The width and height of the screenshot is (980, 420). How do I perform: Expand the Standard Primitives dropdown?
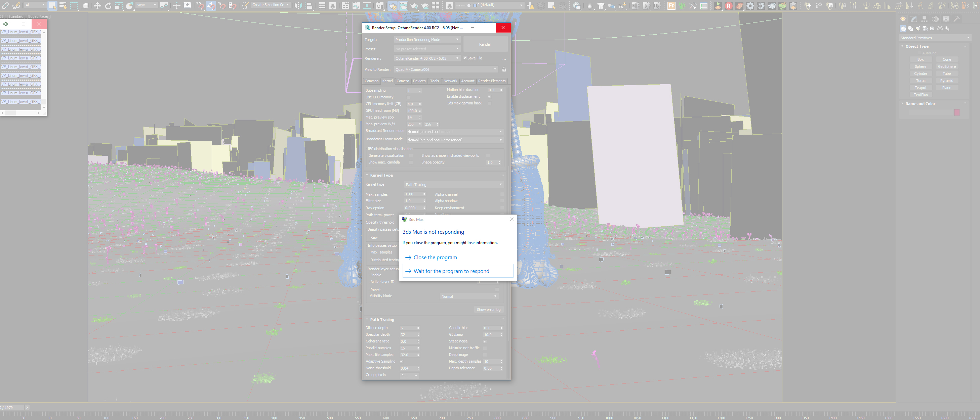point(935,38)
